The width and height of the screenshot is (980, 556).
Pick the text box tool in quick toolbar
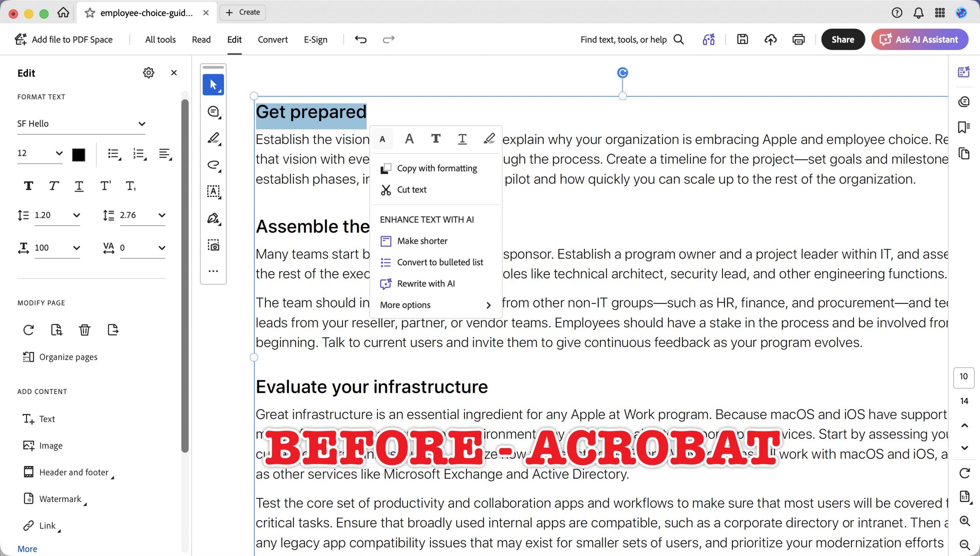tap(213, 191)
